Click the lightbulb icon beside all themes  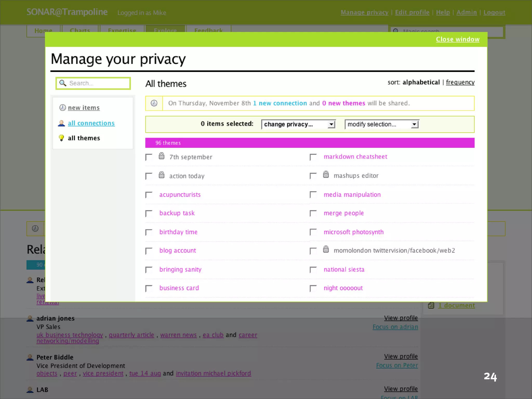[x=61, y=138]
